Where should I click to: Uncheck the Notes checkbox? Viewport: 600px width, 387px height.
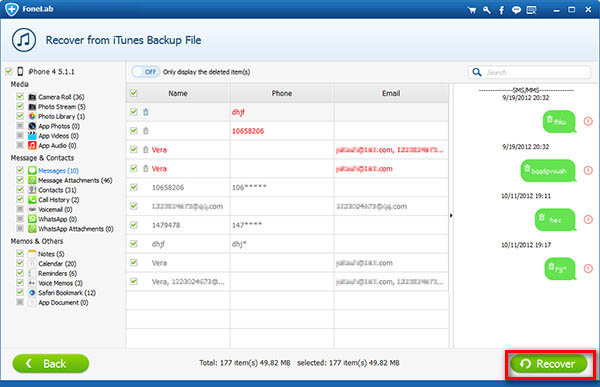[x=20, y=253]
